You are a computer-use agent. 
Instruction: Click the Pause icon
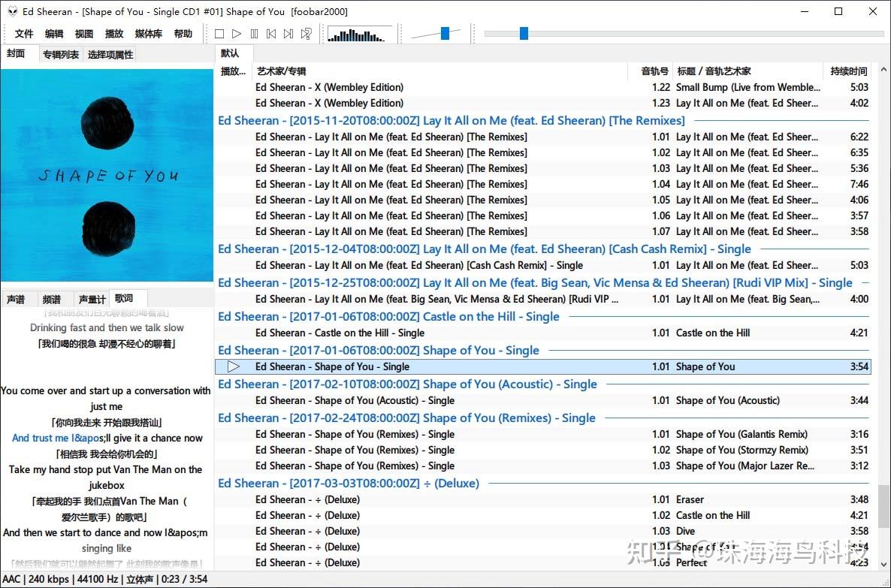click(x=254, y=33)
